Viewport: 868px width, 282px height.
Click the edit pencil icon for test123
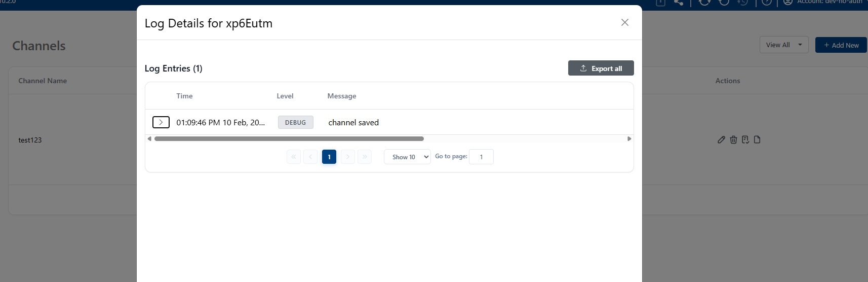[x=721, y=140]
